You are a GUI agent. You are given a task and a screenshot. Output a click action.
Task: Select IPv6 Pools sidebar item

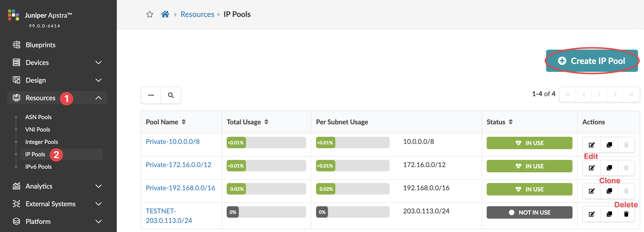[38, 167]
